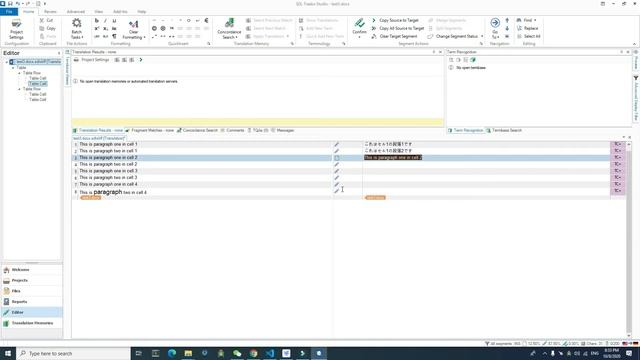
Task: Click the Clear Formatting icon
Action: (x=133, y=24)
